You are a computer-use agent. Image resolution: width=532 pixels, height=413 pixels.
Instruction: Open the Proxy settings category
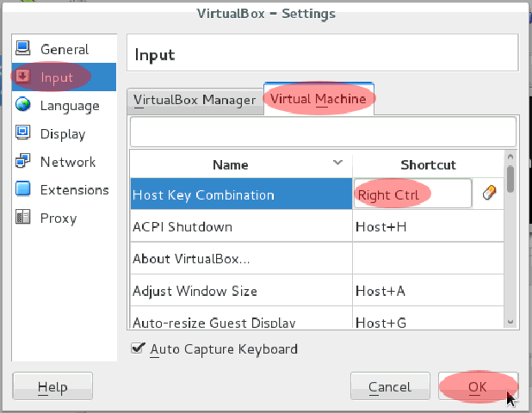(64, 218)
